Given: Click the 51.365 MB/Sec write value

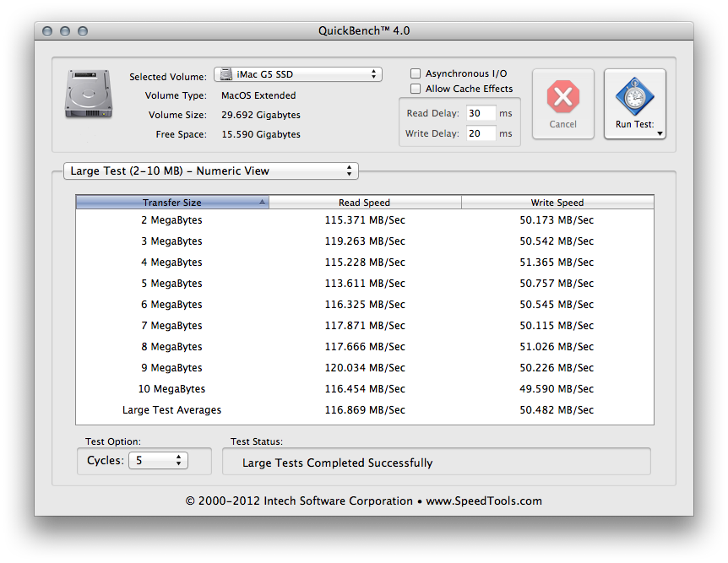Looking at the screenshot, I should coord(557,263).
